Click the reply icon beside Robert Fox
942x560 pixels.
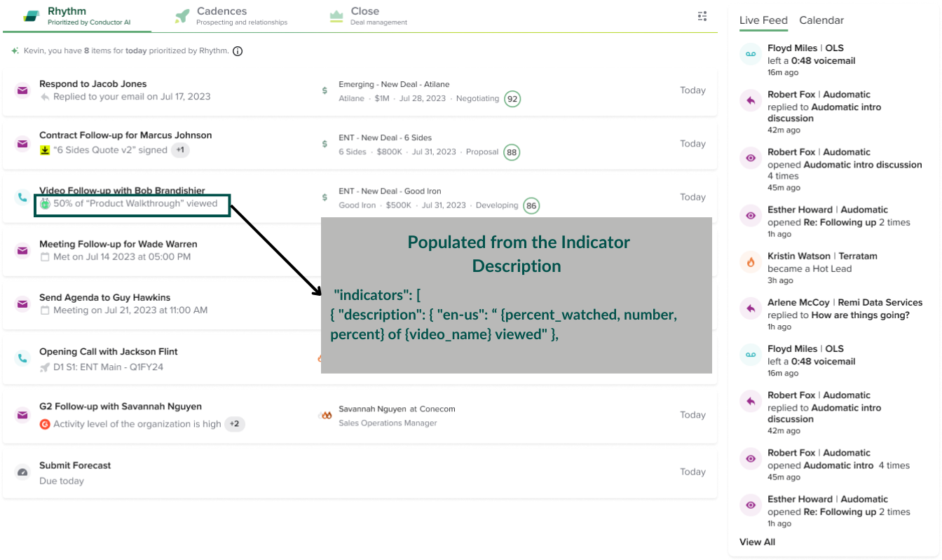[751, 100]
